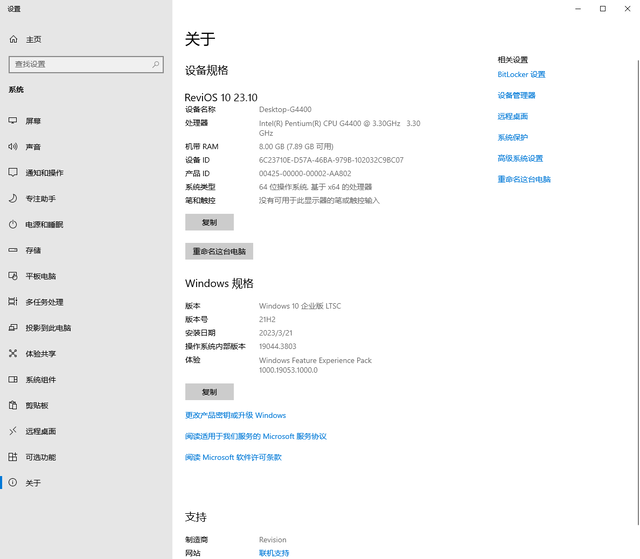Go to 电源和睡眠 power settings
The image size is (640, 559).
pyautogui.click(x=44, y=224)
